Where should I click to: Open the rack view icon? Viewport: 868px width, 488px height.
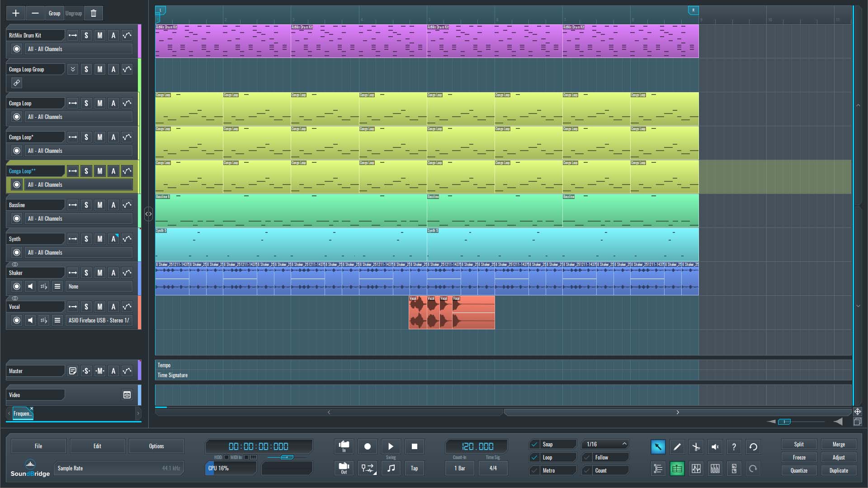[x=734, y=469]
